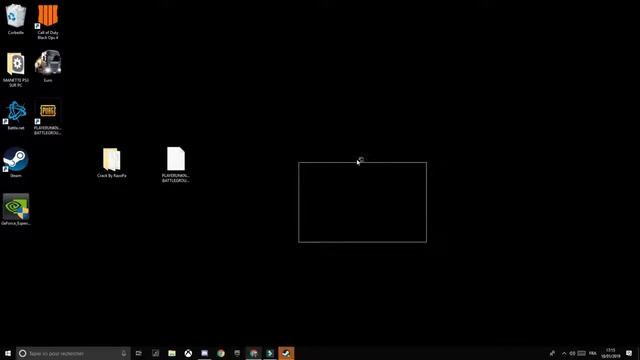Open the Action Center notifications icon

coord(629,353)
